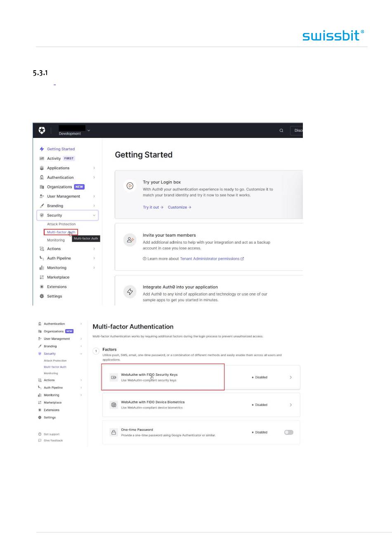Click add-person icon beside Invite your team members

tap(130, 240)
